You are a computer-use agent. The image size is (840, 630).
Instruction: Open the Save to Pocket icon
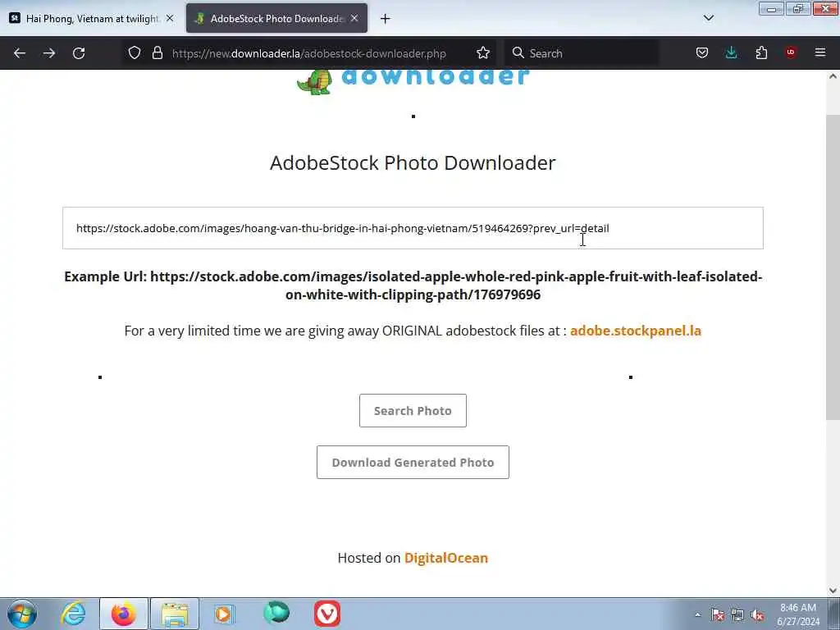pyautogui.click(x=702, y=53)
